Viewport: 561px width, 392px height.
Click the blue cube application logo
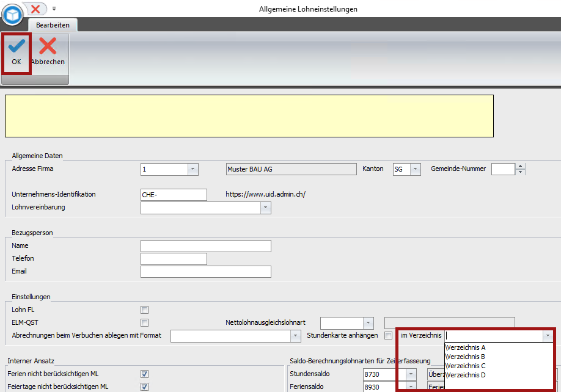pos(12,13)
